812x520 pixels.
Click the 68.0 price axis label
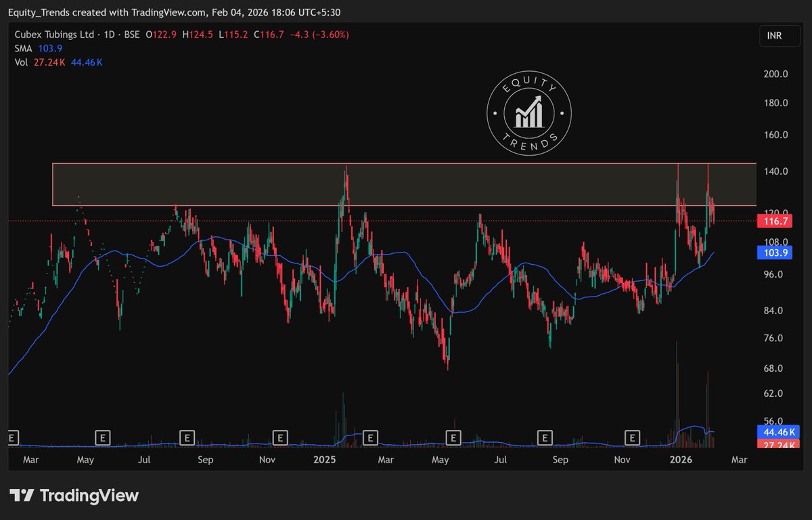pos(775,369)
